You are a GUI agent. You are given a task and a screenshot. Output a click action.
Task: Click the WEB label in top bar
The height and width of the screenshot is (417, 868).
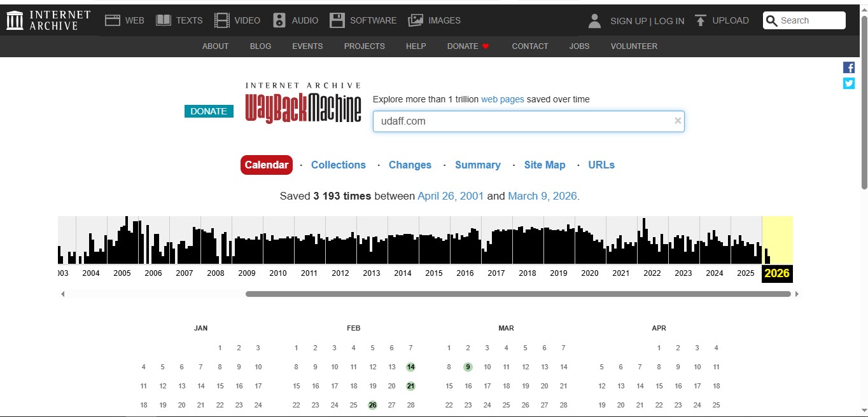coord(135,20)
